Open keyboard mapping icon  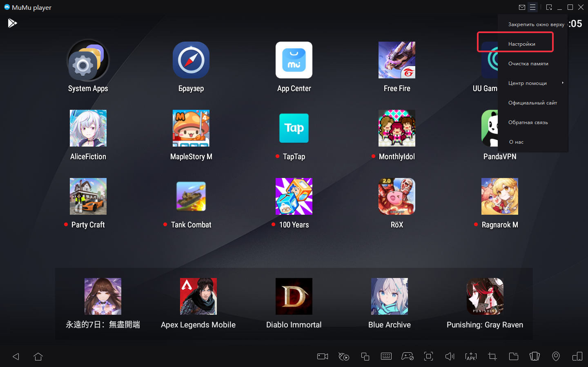[386, 356]
